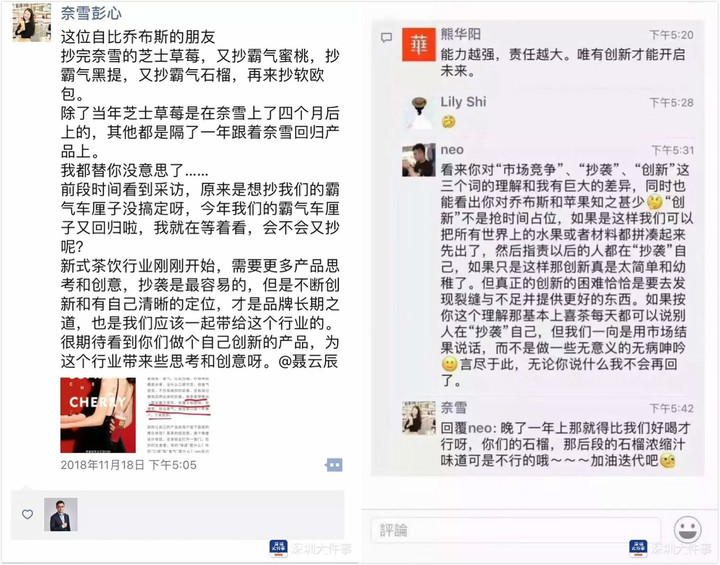Select the Lily Shi commenter name
This screenshot has height=565, width=720.
[463, 102]
